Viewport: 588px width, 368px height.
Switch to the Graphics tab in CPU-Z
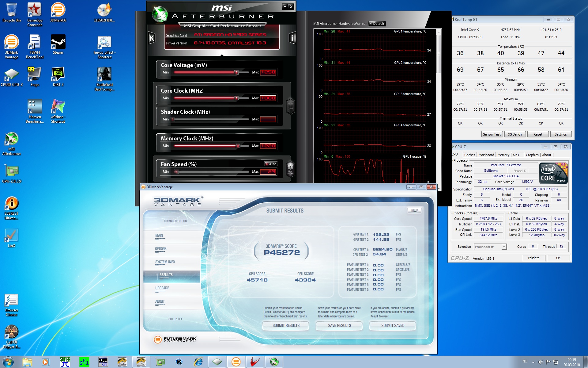pos(532,155)
